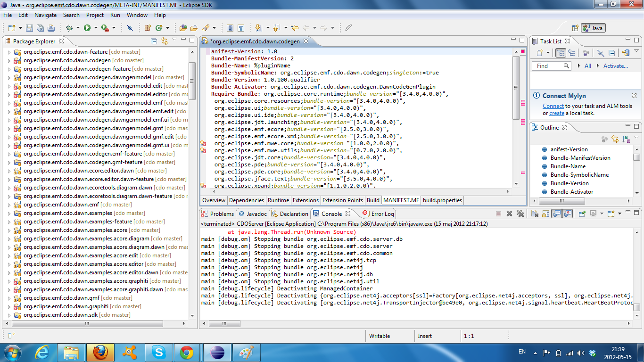644x362 pixels.
Task: Click Remove Launch icon in Console toolbar
Action: click(509, 214)
